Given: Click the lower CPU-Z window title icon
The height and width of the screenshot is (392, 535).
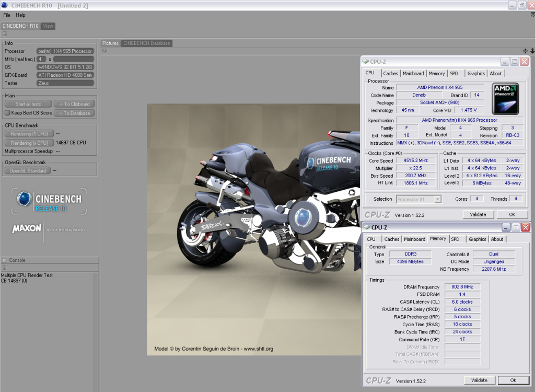Looking at the screenshot, I should pos(367,227).
